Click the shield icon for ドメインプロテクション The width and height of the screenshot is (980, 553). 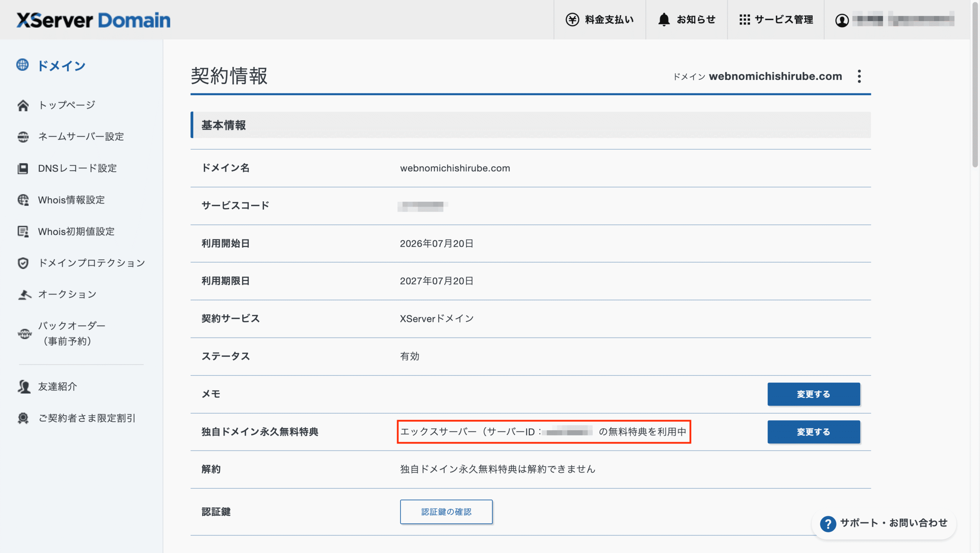pyautogui.click(x=23, y=263)
